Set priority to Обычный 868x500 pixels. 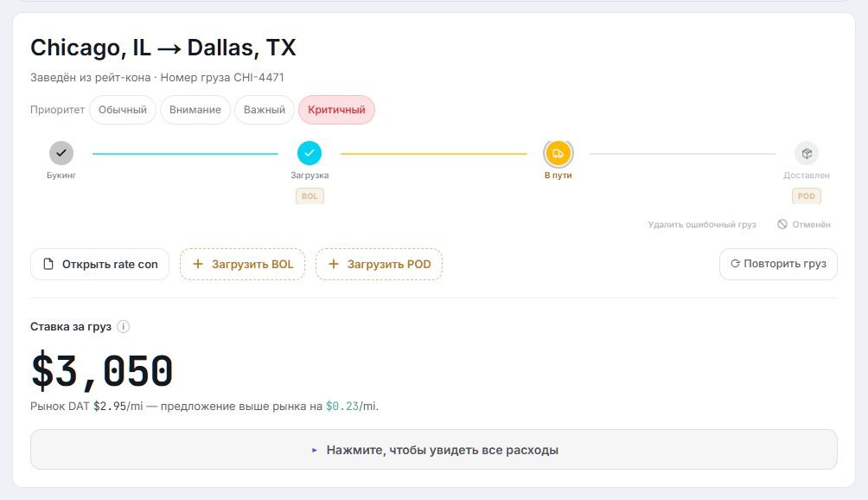click(123, 110)
